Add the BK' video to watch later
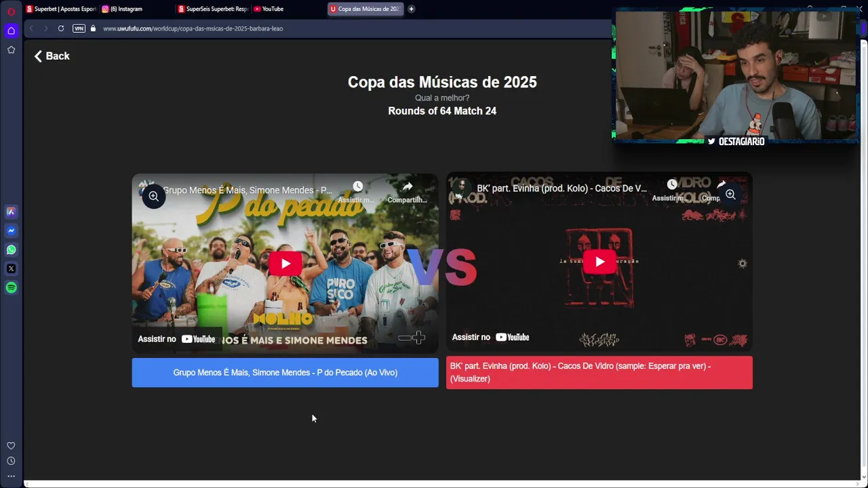 point(671,190)
